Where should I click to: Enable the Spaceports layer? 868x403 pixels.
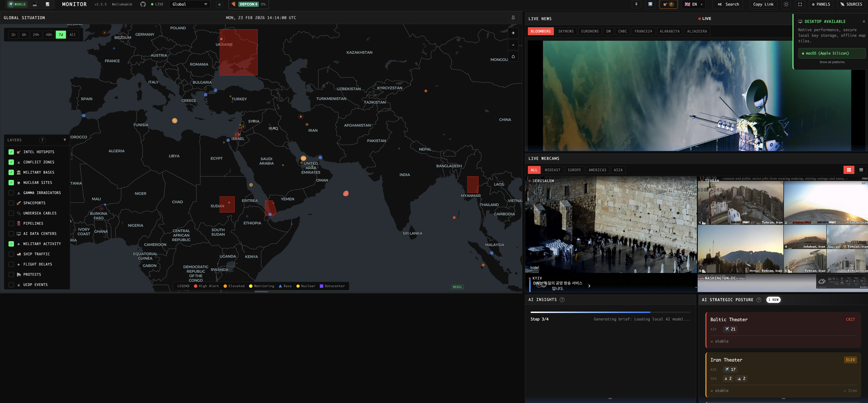pyautogui.click(x=11, y=203)
